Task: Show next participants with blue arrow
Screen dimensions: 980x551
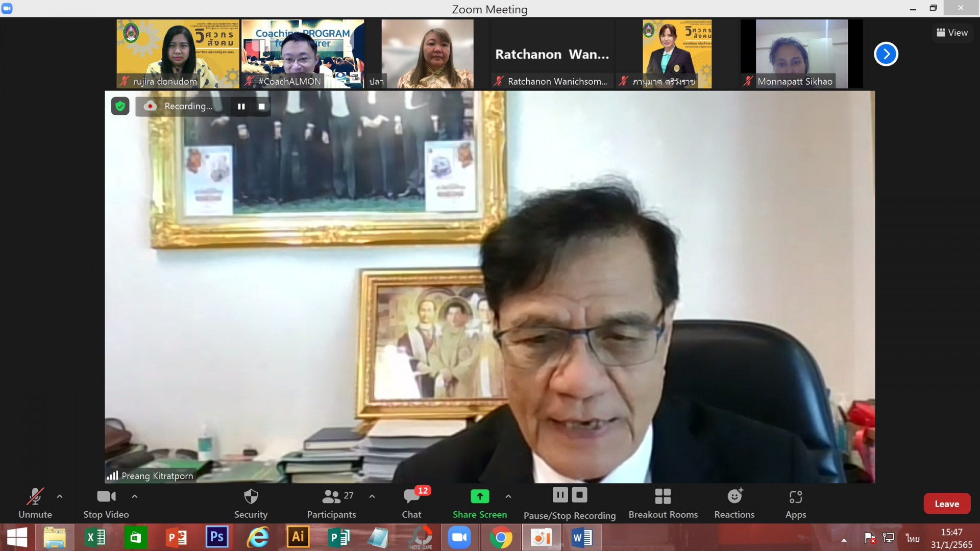Action: click(886, 54)
